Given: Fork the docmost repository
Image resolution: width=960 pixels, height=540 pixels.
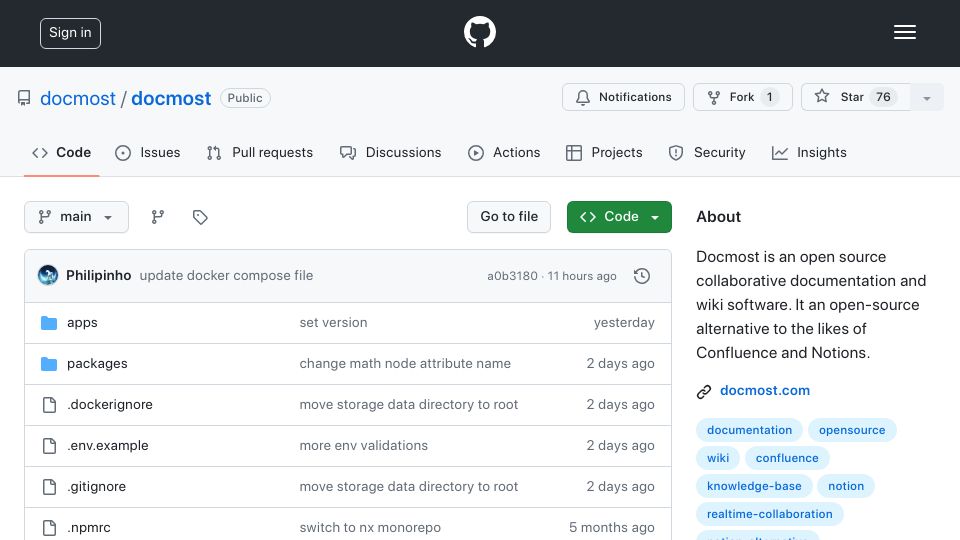Looking at the screenshot, I should (743, 97).
